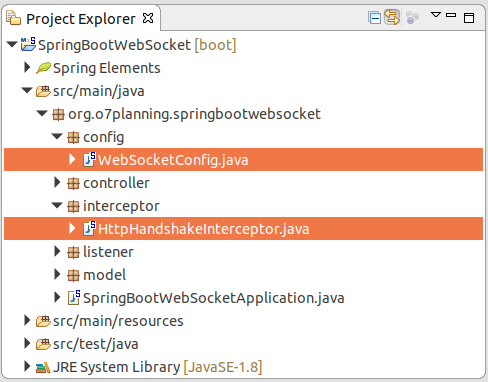Click the focus on active task icon
The image size is (488, 382).
click(x=413, y=18)
